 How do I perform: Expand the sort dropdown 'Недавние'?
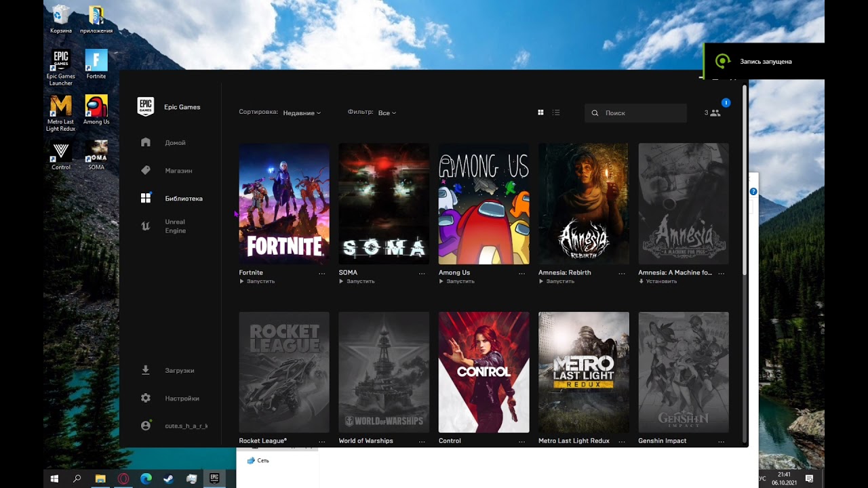(x=302, y=113)
